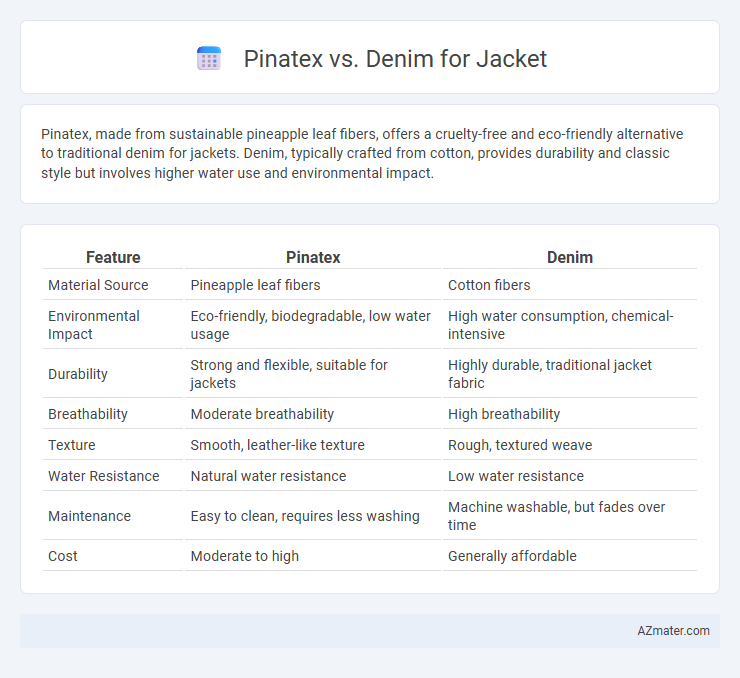Click the 'Pinatex' column header
This screenshot has width=740, height=678.
pos(313,257)
